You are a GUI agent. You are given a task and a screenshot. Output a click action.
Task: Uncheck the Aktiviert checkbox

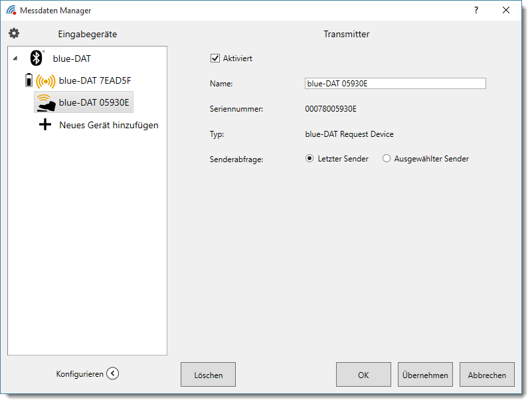pyautogui.click(x=215, y=58)
